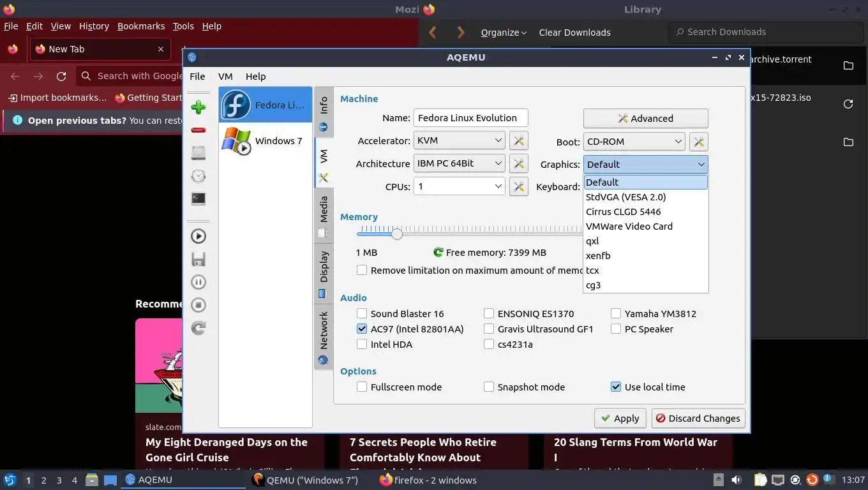Image resolution: width=868 pixels, height=490 pixels.
Task: Click tools icon next to Architecture
Action: (519, 164)
